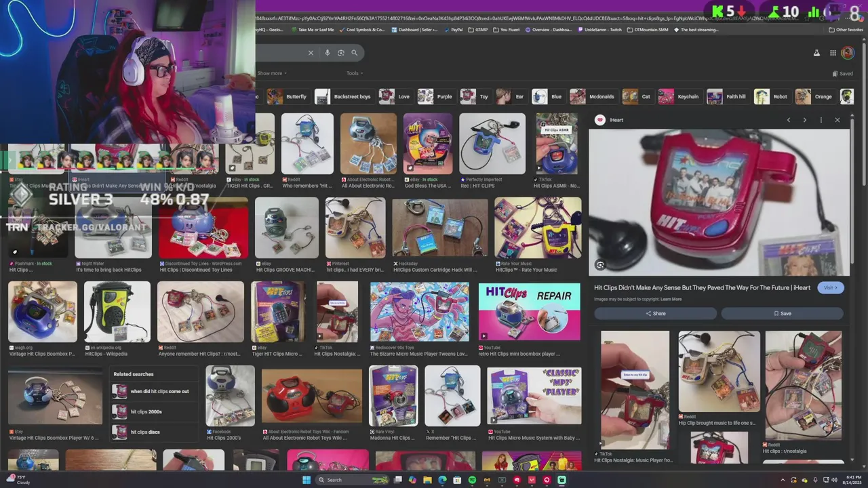Open search by image camera icon
868x488 pixels.
(341, 53)
